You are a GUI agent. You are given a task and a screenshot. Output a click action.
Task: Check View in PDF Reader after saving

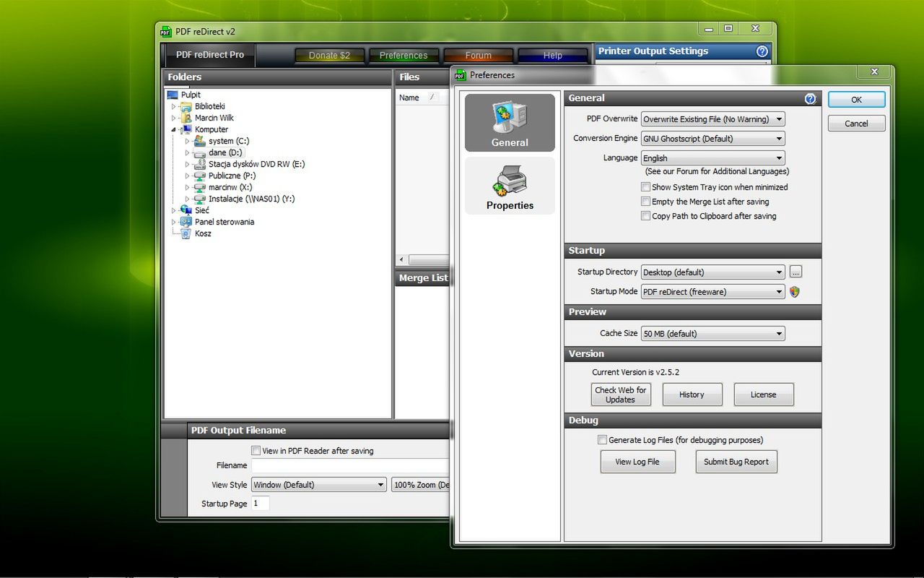[256, 451]
